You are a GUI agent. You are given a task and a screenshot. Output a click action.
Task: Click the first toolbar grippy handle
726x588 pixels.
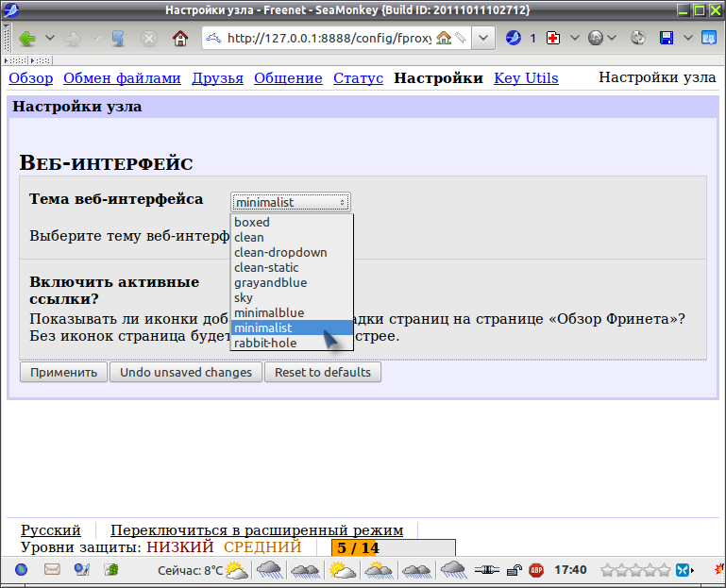(x=15, y=60)
